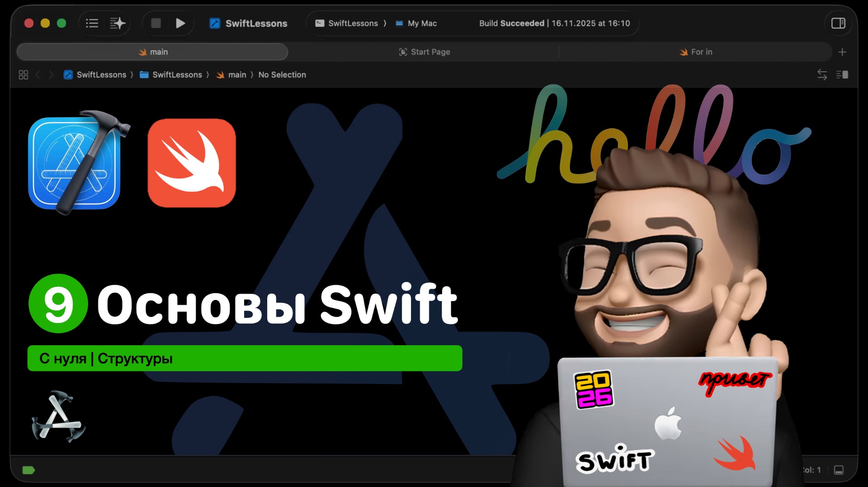Image resolution: width=868 pixels, height=487 pixels.
Task: Toggle the inspector panel at top right
Action: click(x=838, y=23)
